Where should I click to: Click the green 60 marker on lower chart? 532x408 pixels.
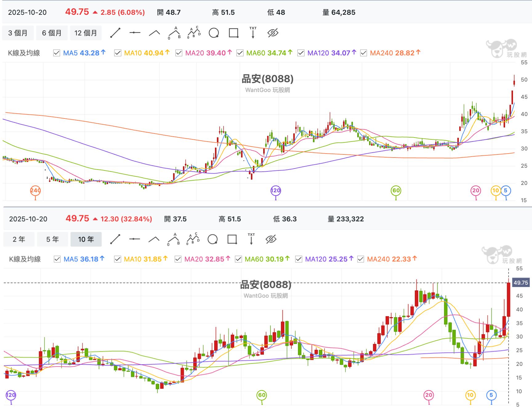pyautogui.click(x=262, y=395)
